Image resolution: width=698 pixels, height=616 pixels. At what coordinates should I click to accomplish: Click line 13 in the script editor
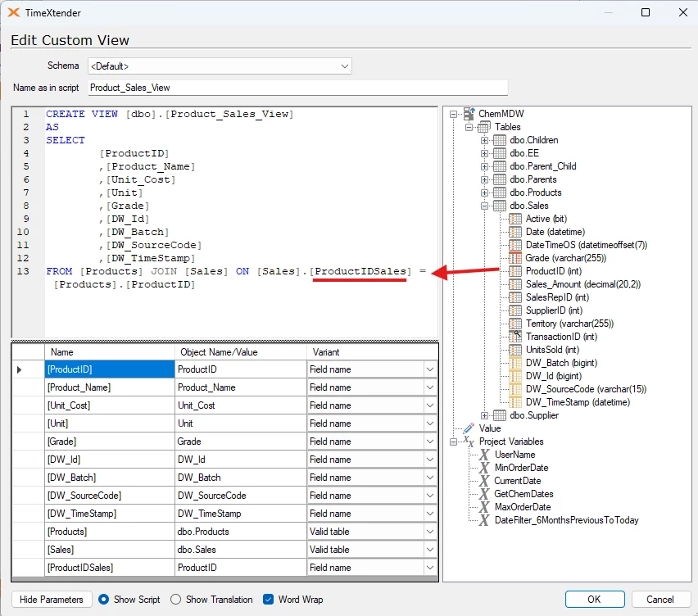coord(236,271)
